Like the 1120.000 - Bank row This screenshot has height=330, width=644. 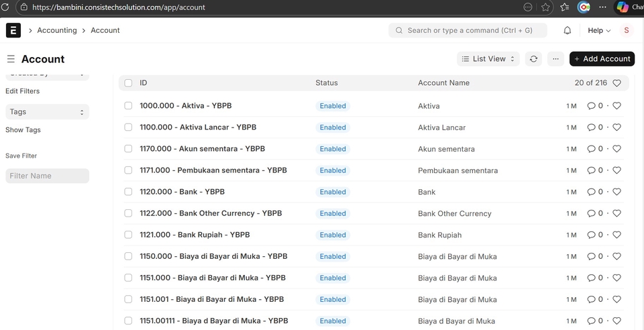click(x=616, y=192)
